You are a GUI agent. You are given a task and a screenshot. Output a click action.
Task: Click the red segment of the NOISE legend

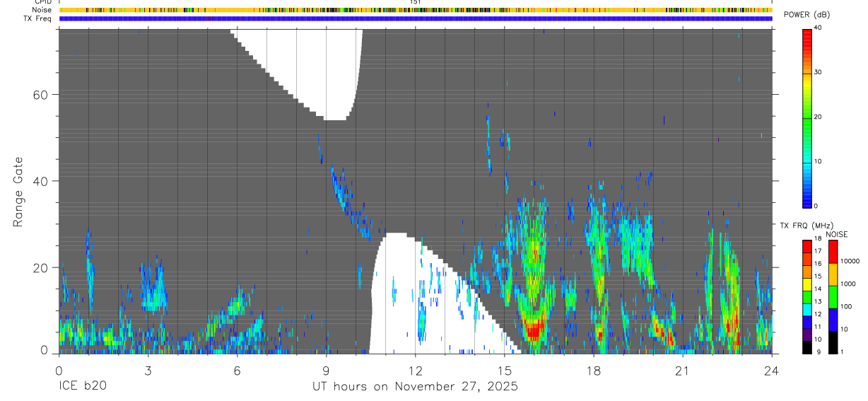click(x=833, y=252)
